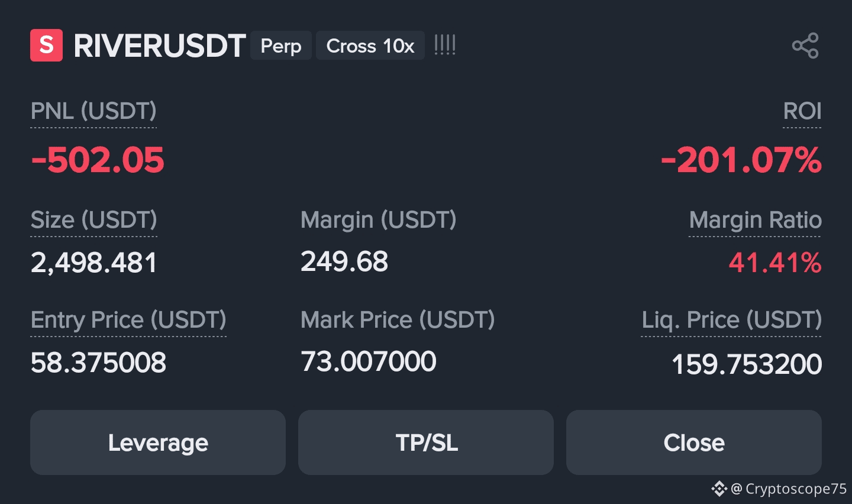Screen dimensions: 852x504
Task: Click the red S short-side badge
Action: click(46, 46)
